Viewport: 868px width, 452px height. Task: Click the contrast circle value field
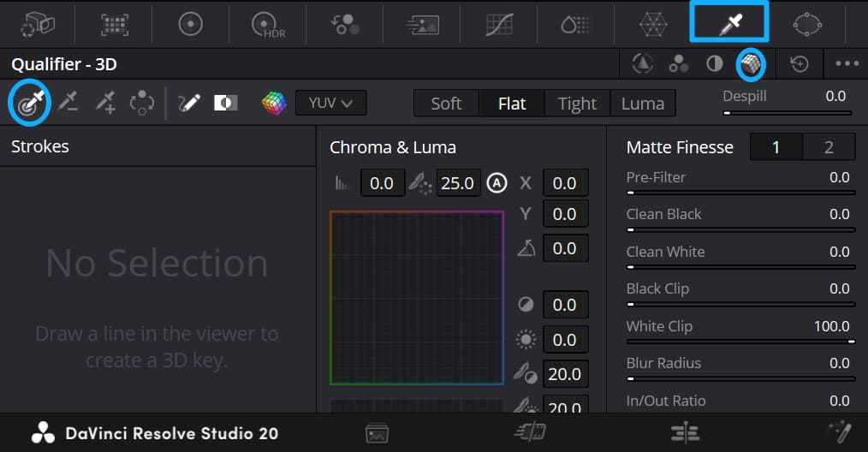point(565,305)
